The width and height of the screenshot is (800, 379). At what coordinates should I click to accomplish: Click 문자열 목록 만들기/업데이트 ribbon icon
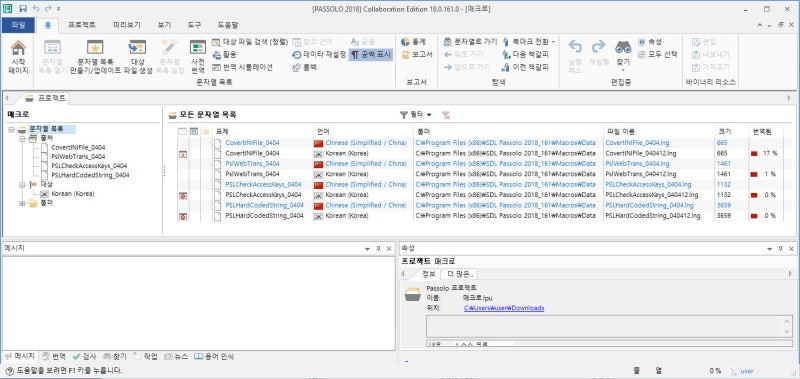click(95, 57)
